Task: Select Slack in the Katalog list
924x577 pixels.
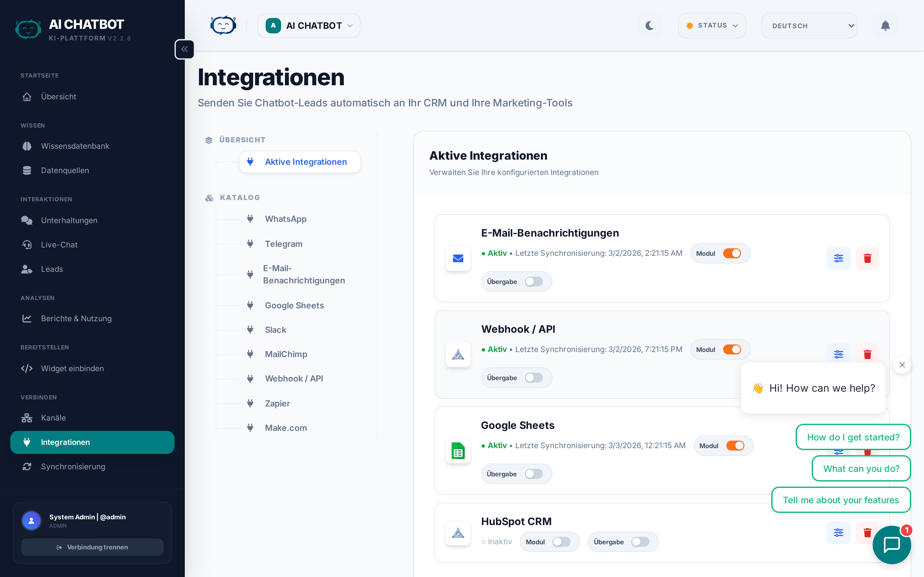Action: point(275,330)
